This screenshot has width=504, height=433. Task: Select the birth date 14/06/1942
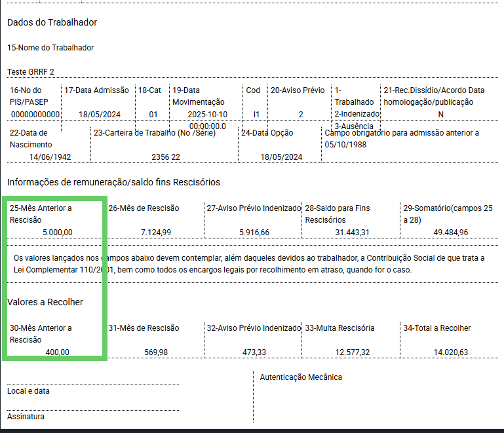pos(50,157)
